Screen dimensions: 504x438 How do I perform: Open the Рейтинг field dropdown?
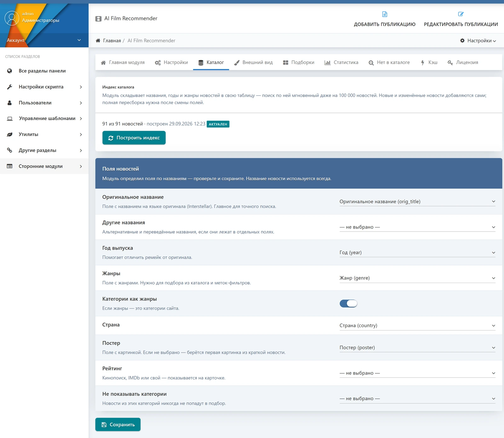click(417, 373)
